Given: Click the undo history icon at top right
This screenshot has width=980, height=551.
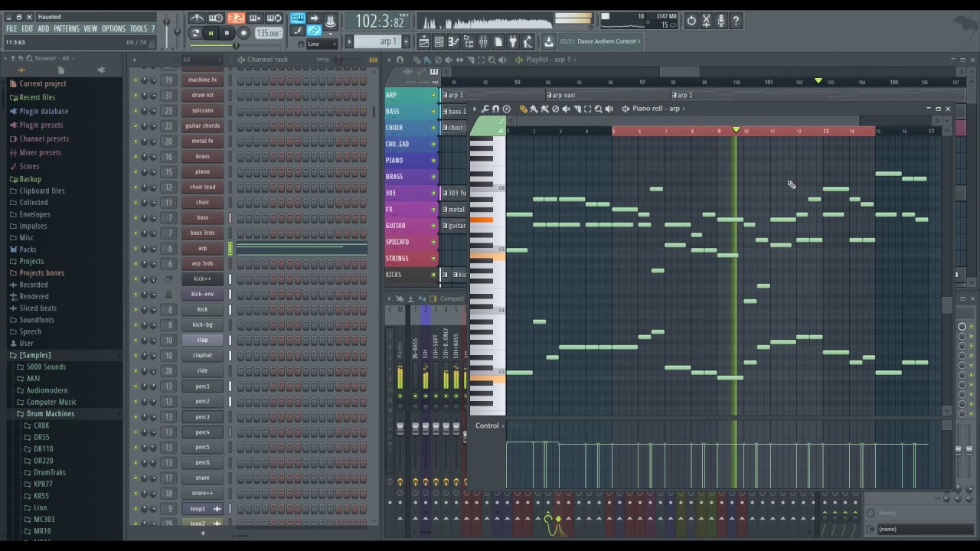Looking at the screenshot, I should (x=691, y=21).
